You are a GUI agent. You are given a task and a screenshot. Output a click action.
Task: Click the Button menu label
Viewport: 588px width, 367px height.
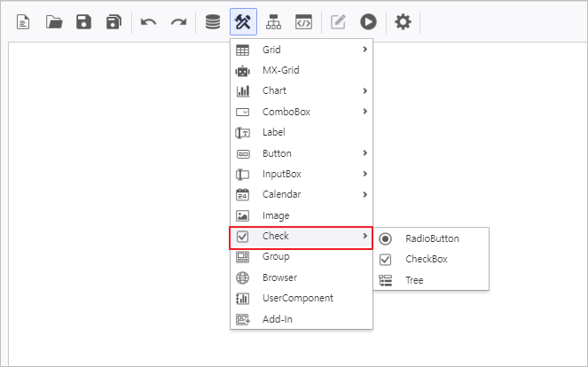click(277, 153)
